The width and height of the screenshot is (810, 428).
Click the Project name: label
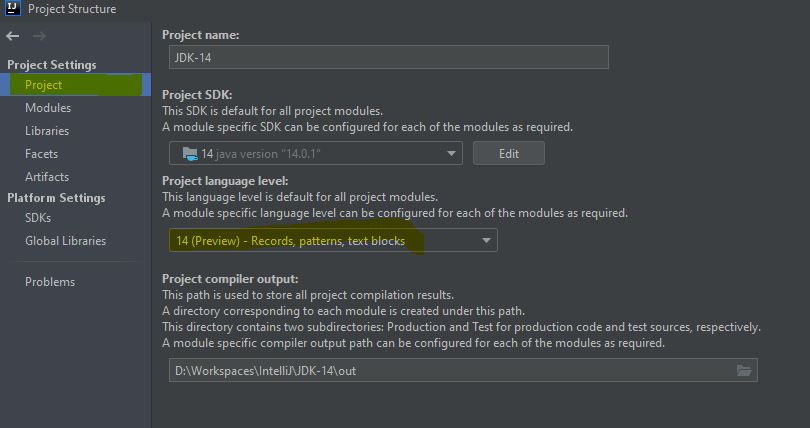coord(200,35)
